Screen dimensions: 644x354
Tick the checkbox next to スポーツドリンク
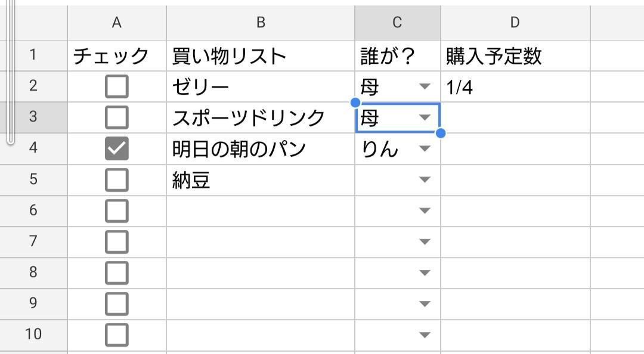tap(117, 117)
